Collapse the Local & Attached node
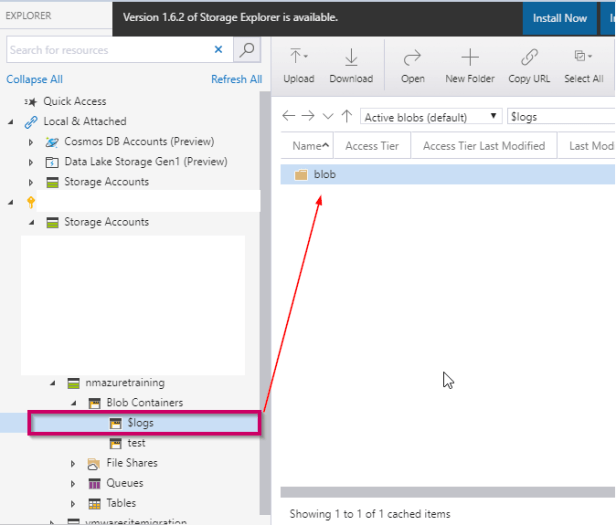Viewport: 616px width, 525px height. 11,122
